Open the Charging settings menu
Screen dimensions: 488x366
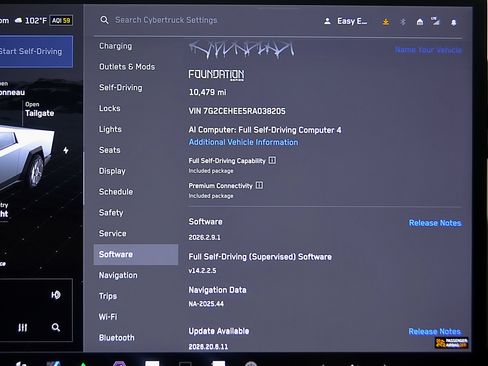(115, 46)
